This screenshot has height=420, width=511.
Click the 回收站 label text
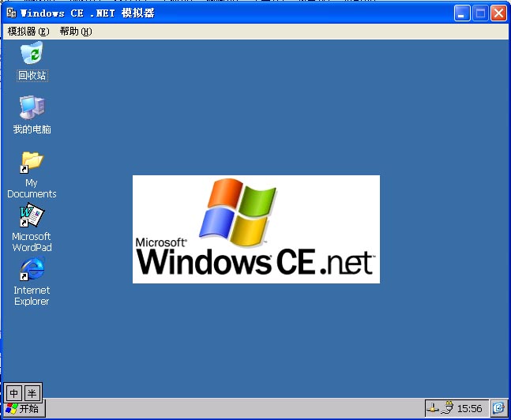(32, 76)
